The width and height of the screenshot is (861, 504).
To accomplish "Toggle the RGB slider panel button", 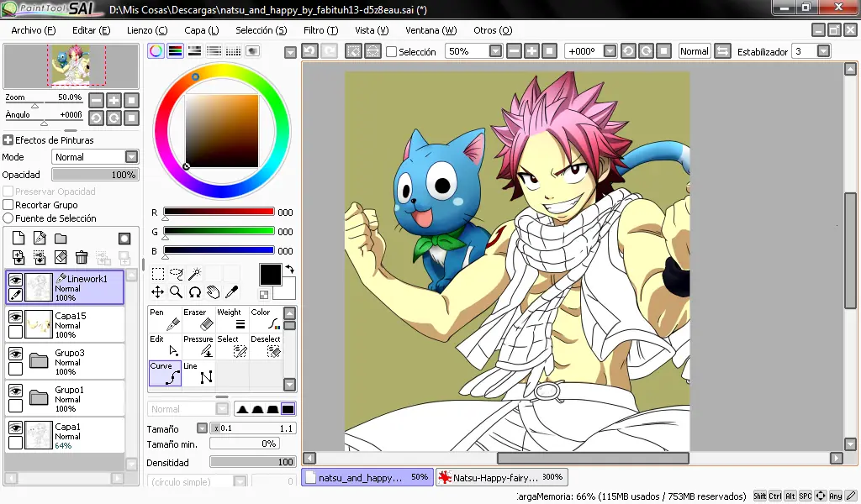I will tap(175, 51).
